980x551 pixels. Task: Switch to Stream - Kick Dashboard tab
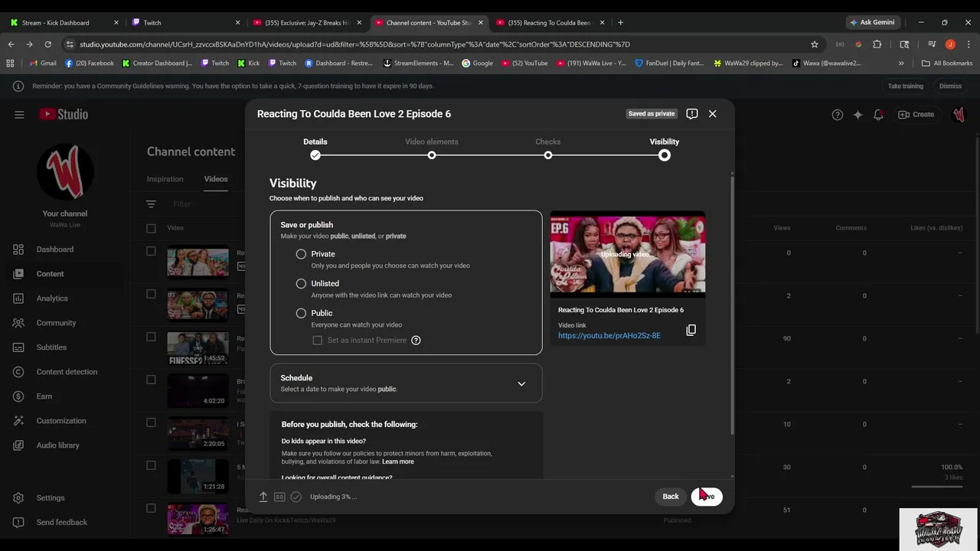tap(63, 23)
